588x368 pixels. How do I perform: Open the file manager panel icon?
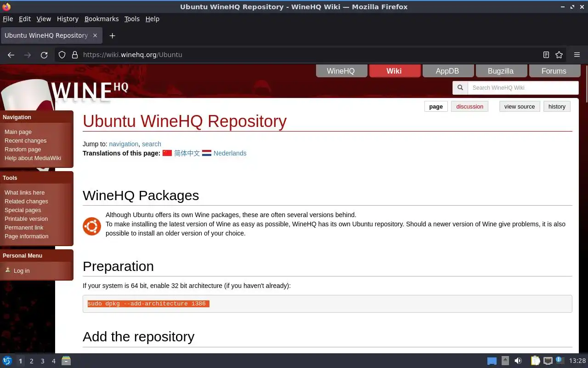[66, 361]
